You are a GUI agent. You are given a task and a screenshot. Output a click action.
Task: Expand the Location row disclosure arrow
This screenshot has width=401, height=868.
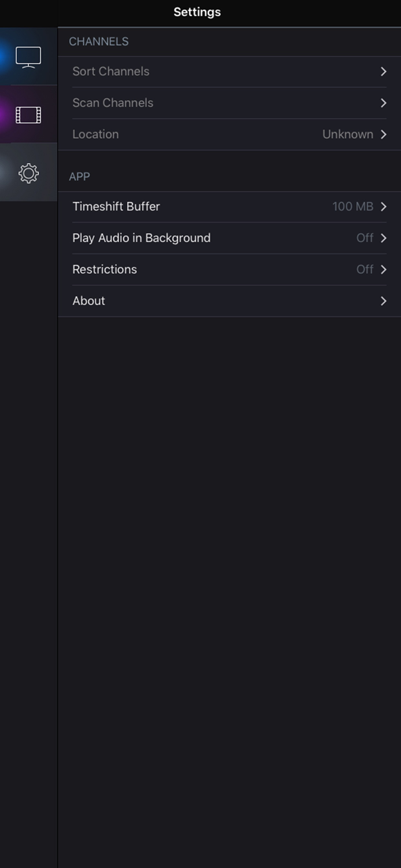pyautogui.click(x=384, y=134)
